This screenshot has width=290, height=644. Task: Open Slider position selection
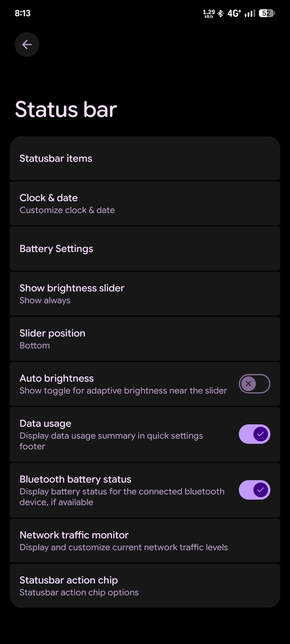[145, 339]
